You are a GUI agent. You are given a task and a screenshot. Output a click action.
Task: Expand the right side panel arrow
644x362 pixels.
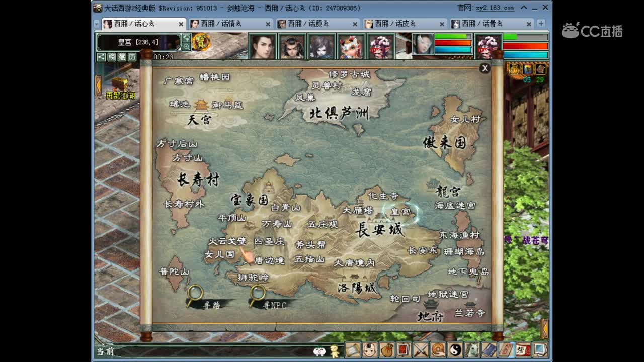point(544,329)
